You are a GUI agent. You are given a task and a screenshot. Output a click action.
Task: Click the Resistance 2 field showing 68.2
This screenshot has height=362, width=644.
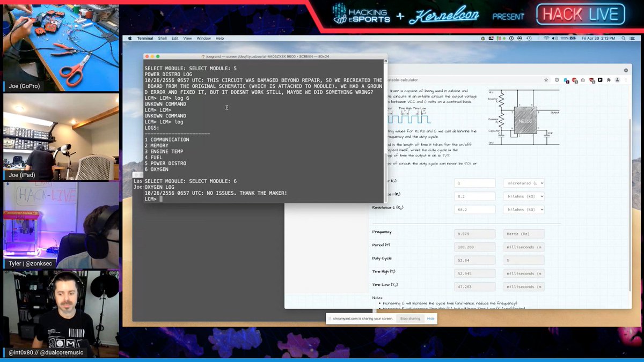tap(474, 210)
